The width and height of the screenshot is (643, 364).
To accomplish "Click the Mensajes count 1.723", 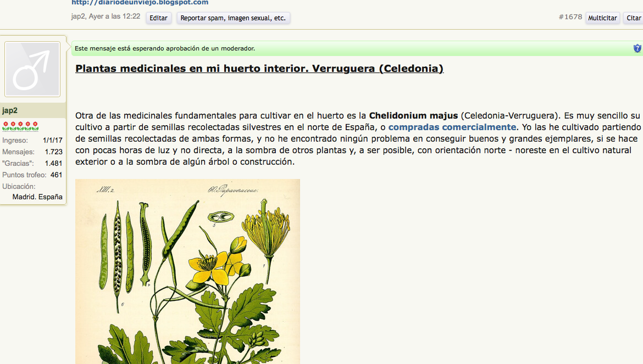I will click(54, 152).
